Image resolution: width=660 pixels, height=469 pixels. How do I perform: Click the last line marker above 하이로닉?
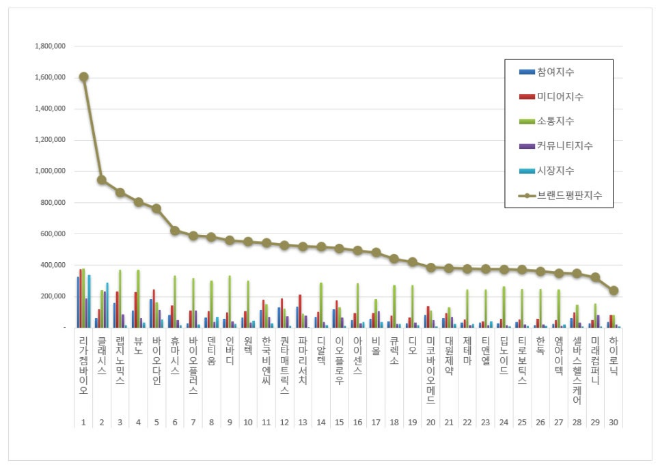[x=613, y=291]
